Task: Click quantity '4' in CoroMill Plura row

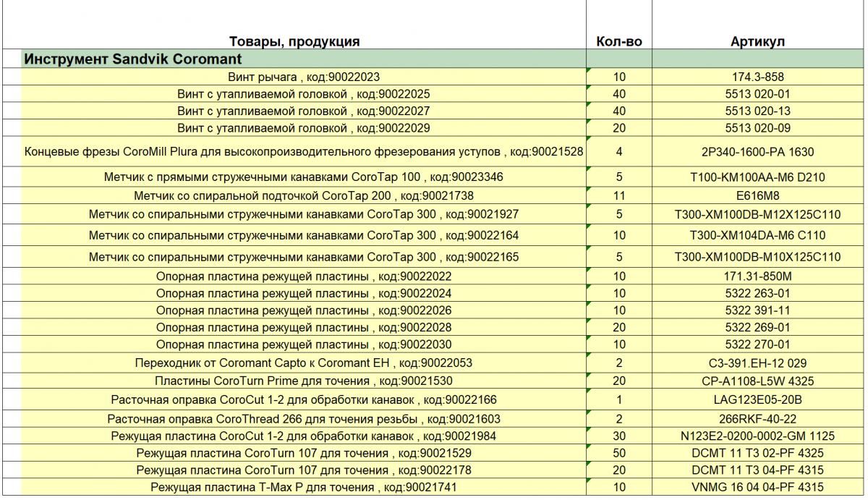Action: point(619,152)
